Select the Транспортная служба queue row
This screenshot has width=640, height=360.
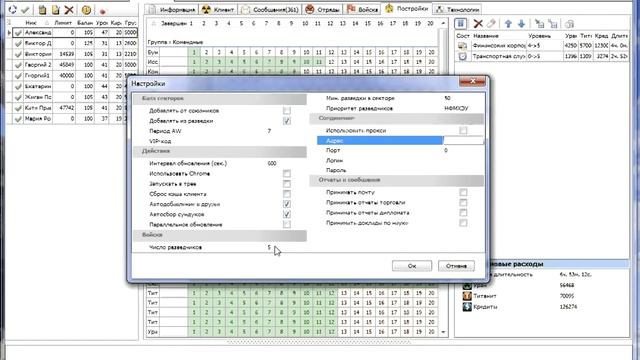pos(542,56)
